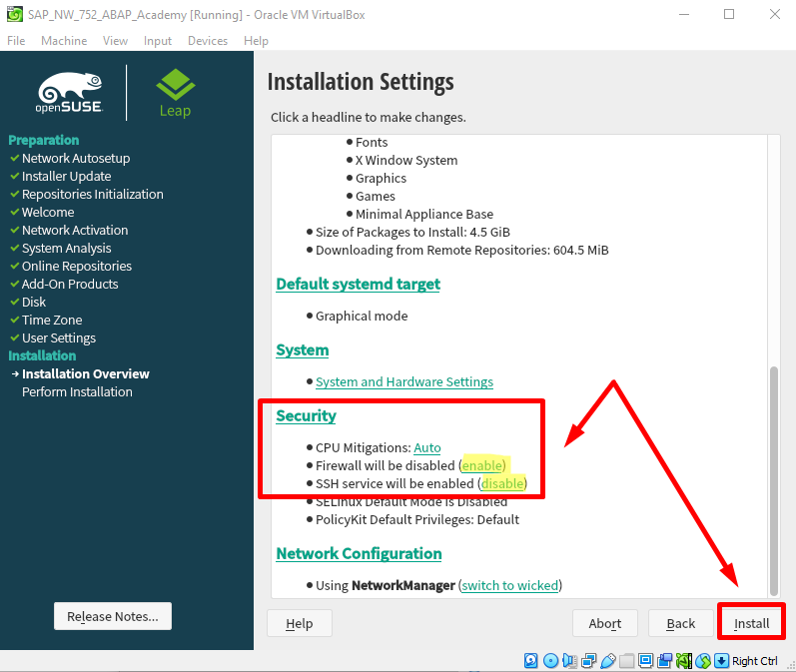Viewport: 796px width, 672px height.
Task: Click the audio status icon
Action: (x=569, y=660)
